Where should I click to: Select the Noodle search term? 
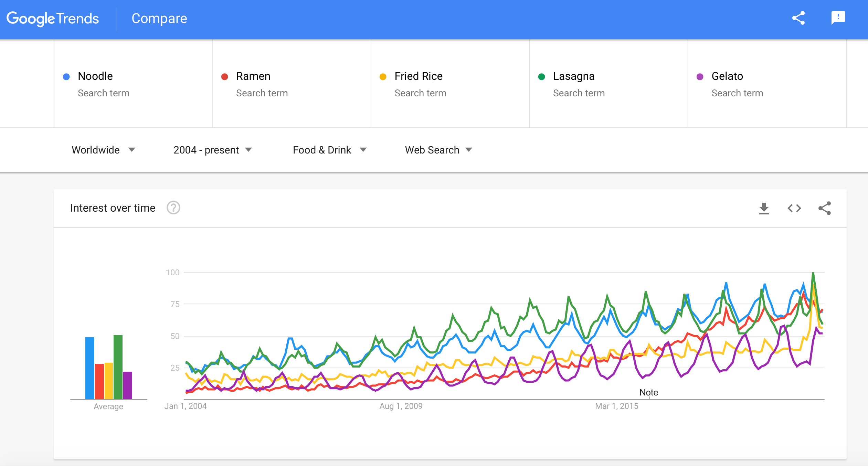[x=95, y=76]
